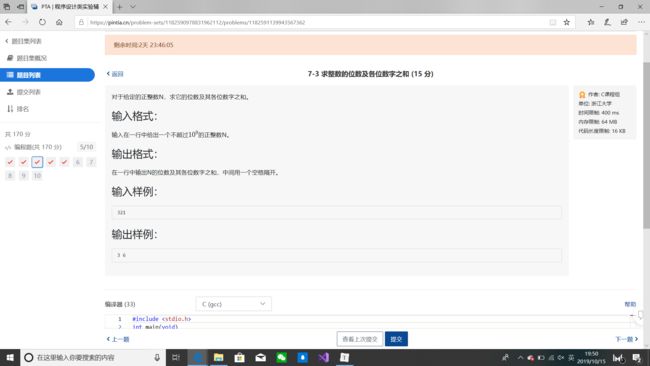650x366 pixels.
Task: View last submission 查看上次提交
Action: click(x=360, y=339)
